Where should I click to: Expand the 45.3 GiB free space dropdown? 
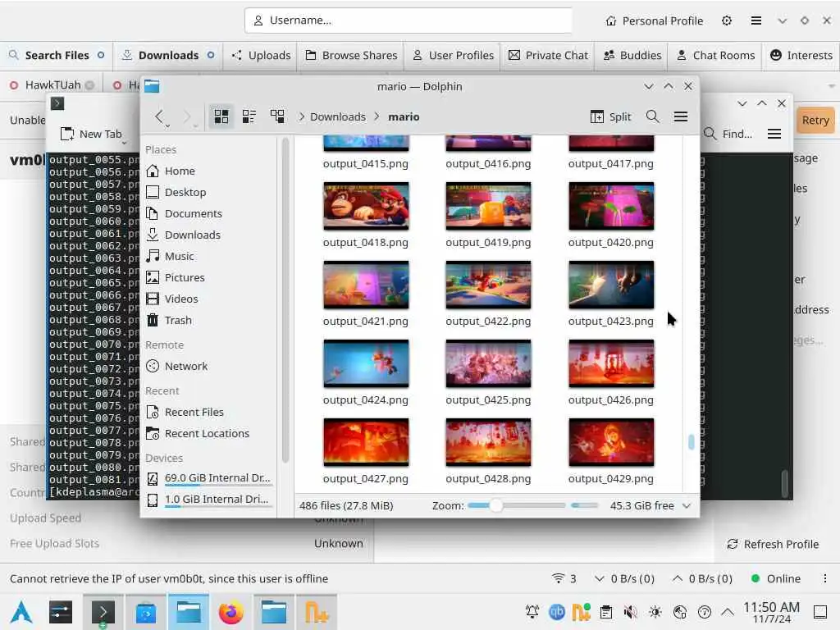[x=687, y=505]
